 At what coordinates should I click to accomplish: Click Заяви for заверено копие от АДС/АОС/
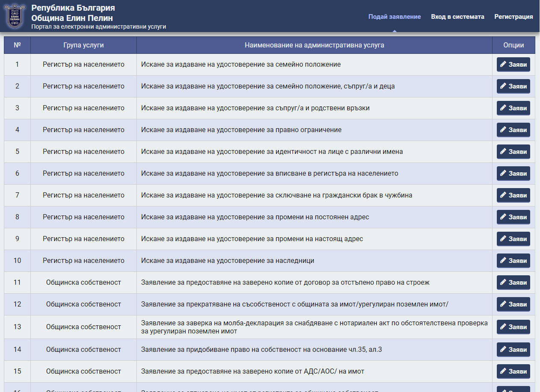(513, 371)
